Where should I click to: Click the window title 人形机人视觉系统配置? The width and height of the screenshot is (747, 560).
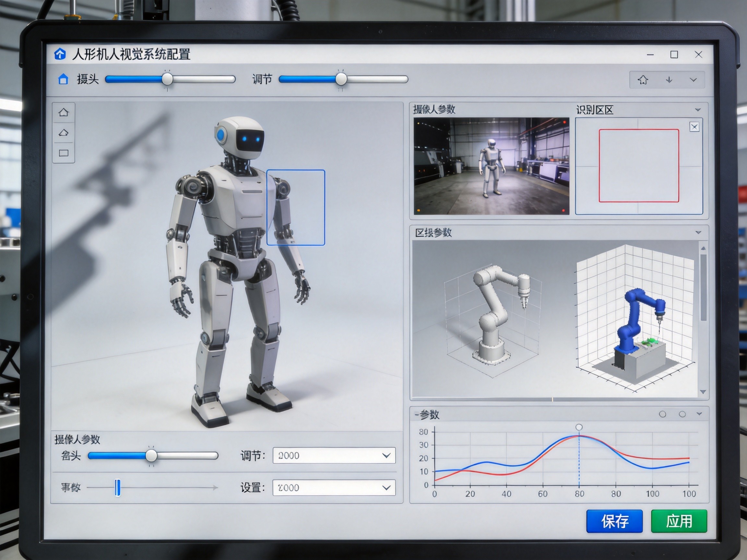[x=131, y=54]
